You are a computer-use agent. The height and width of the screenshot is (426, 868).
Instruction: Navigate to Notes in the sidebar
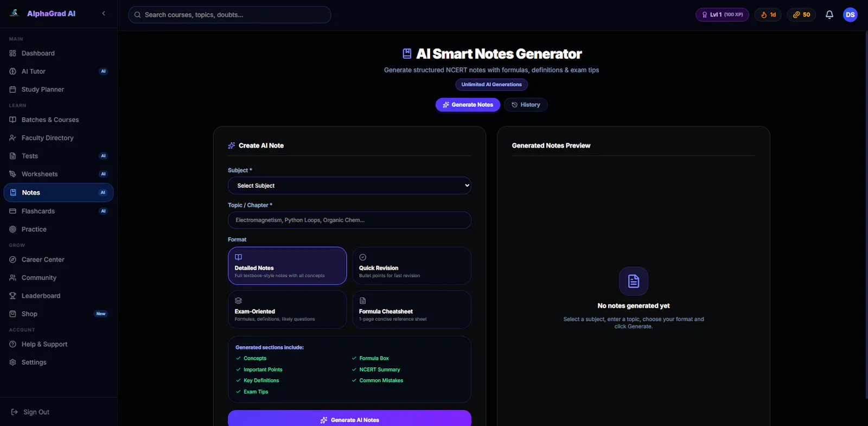(x=59, y=193)
